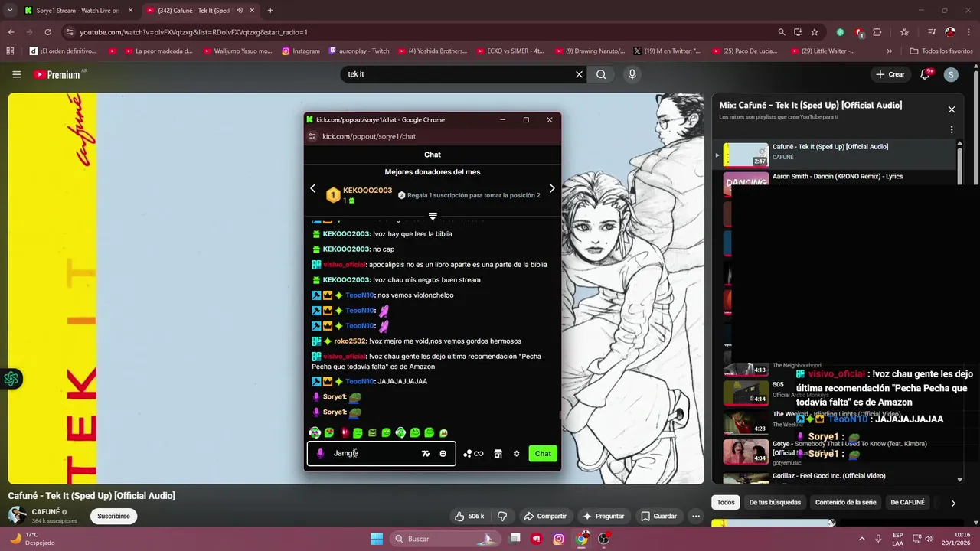Insert the red flame emote
The width and height of the screenshot is (980, 551).
[x=343, y=433]
